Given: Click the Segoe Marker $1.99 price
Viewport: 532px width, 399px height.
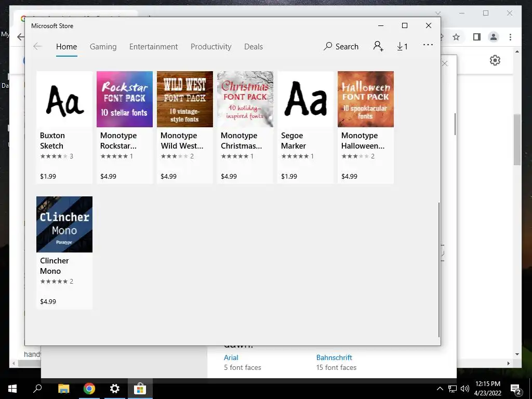Looking at the screenshot, I should pyautogui.click(x=289, y=177).
